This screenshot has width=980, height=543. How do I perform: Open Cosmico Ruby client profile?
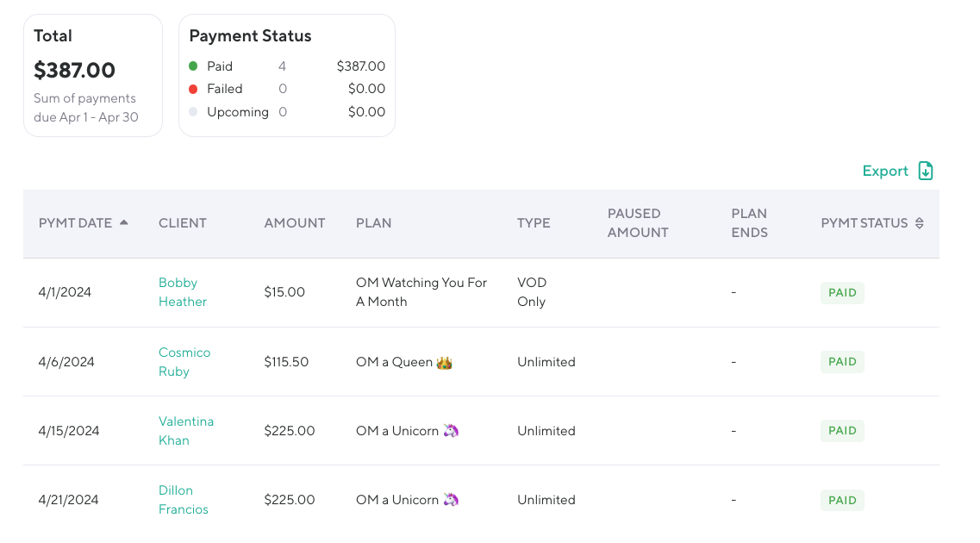click(184, 362)
